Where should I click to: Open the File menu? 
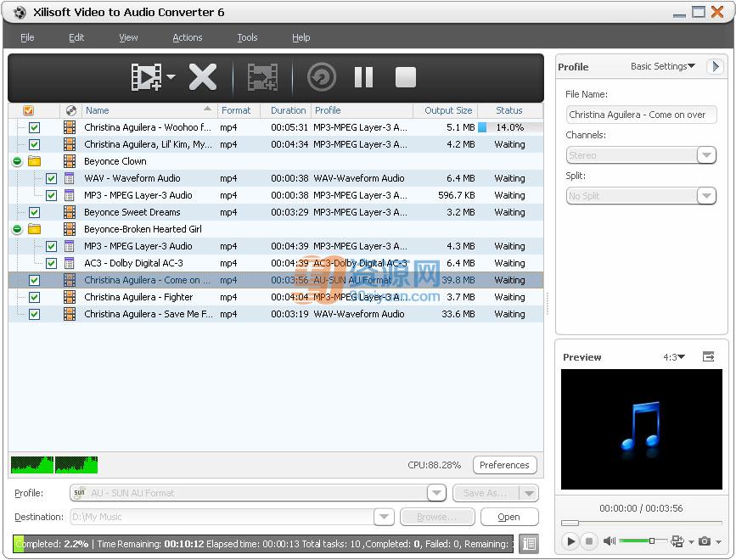click(27, 37)
